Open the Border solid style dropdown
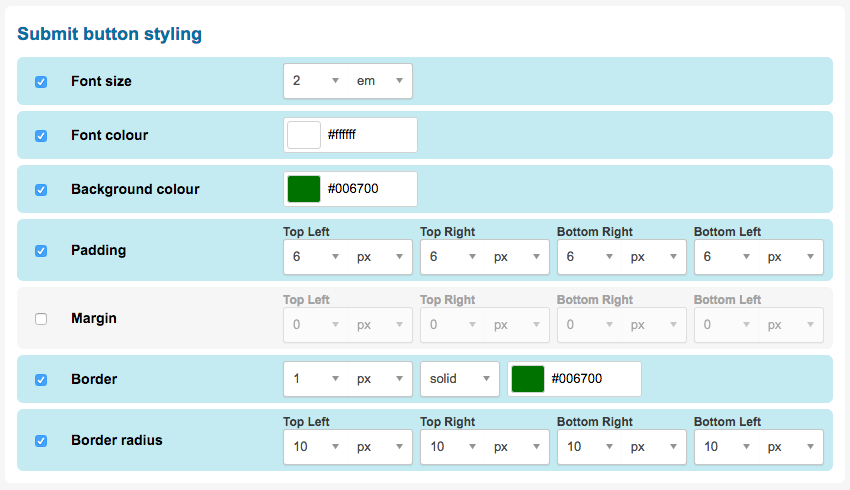Screen dimensions: 850x490 pyautogui.click(x=460, y=379)
